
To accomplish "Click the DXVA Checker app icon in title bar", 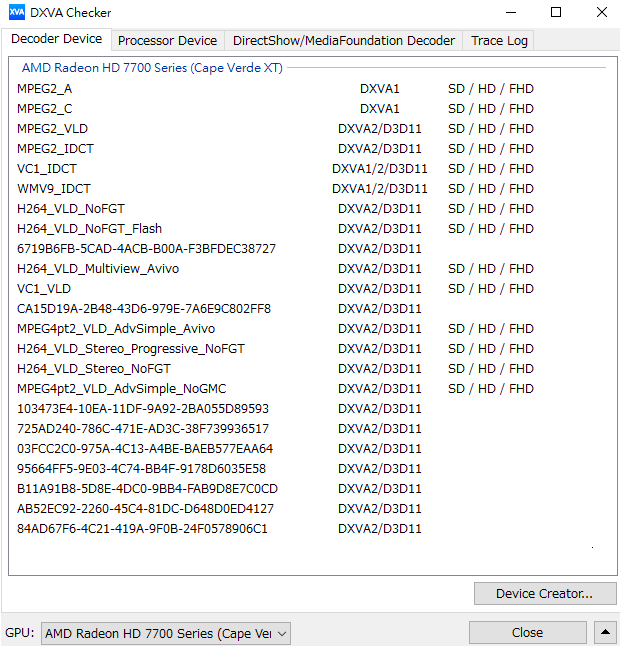I will 17,12.
